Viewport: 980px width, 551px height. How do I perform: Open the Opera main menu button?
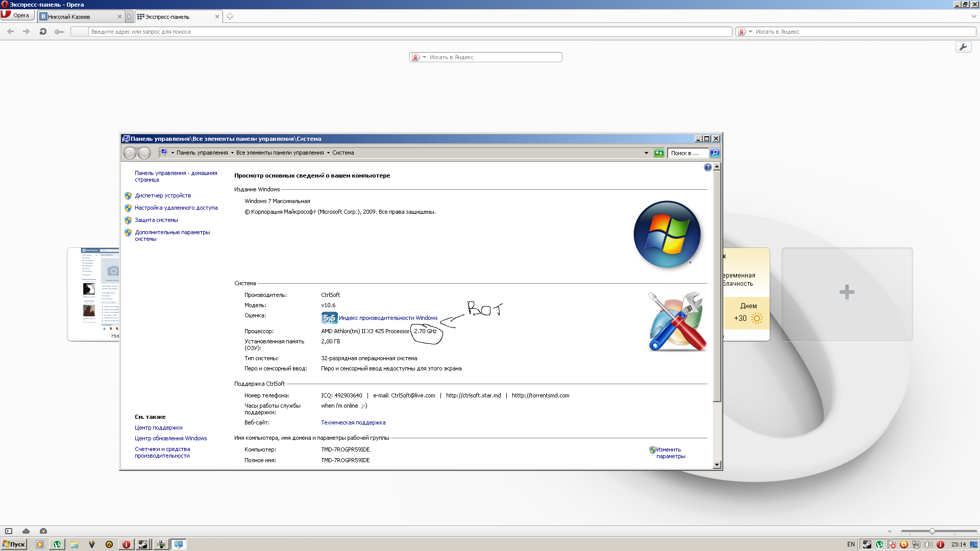[17, 15]
